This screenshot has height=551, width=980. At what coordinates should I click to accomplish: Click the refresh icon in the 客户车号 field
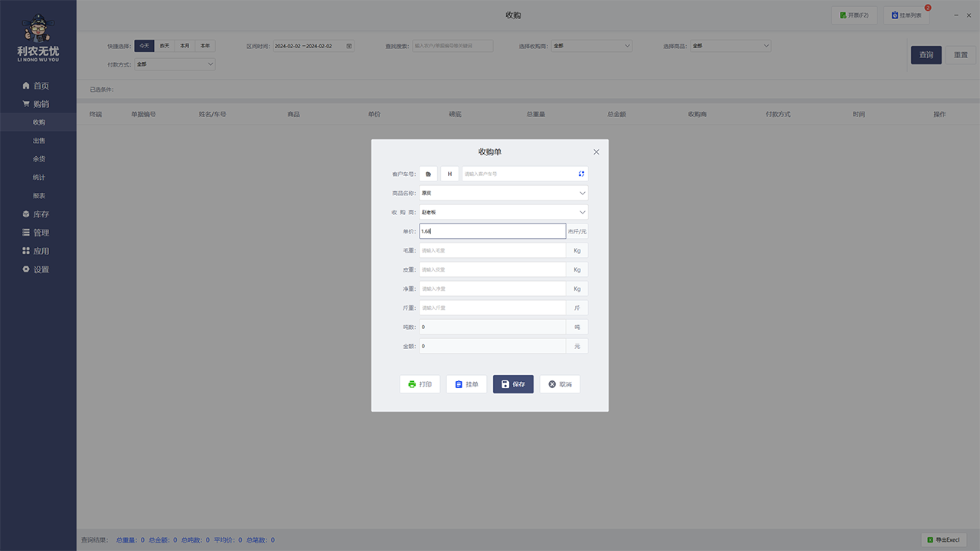pyautogui.click(x=581, y=174)
